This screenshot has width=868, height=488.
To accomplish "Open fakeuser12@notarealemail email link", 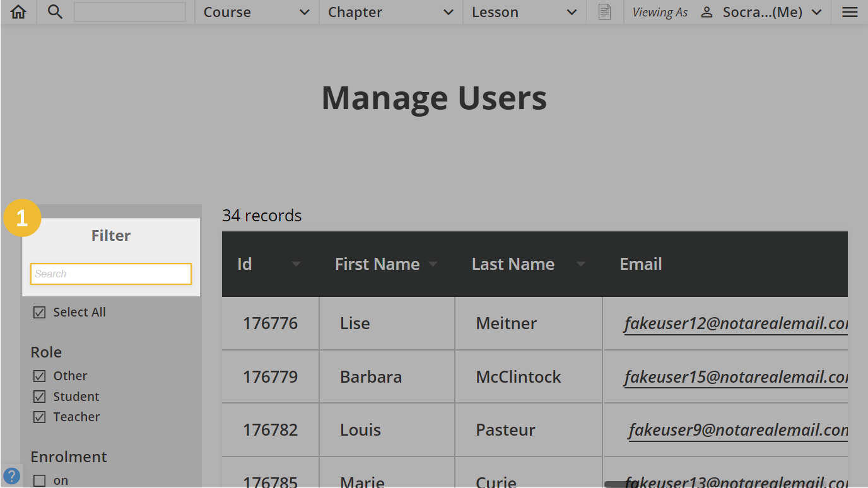I will point(736,323).
